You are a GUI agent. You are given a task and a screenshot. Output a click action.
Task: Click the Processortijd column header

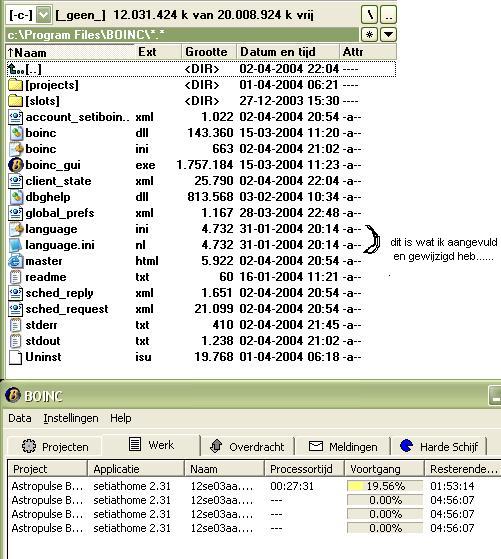304,469
